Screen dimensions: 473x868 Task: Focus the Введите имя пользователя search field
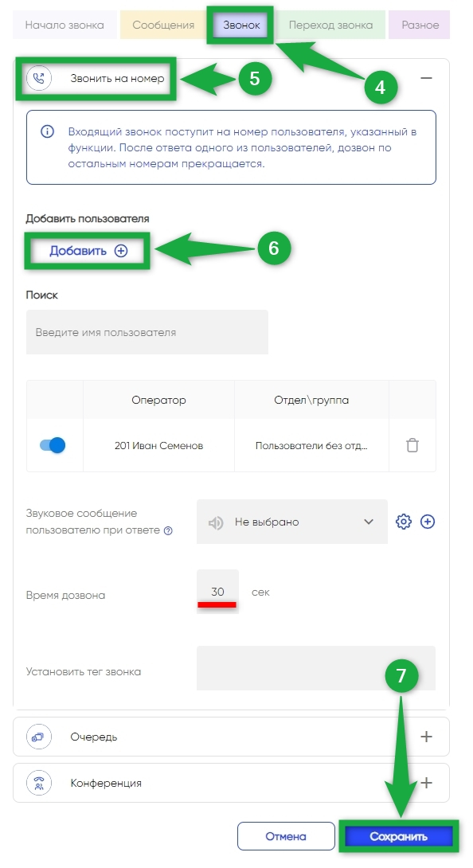pos(147,332)
